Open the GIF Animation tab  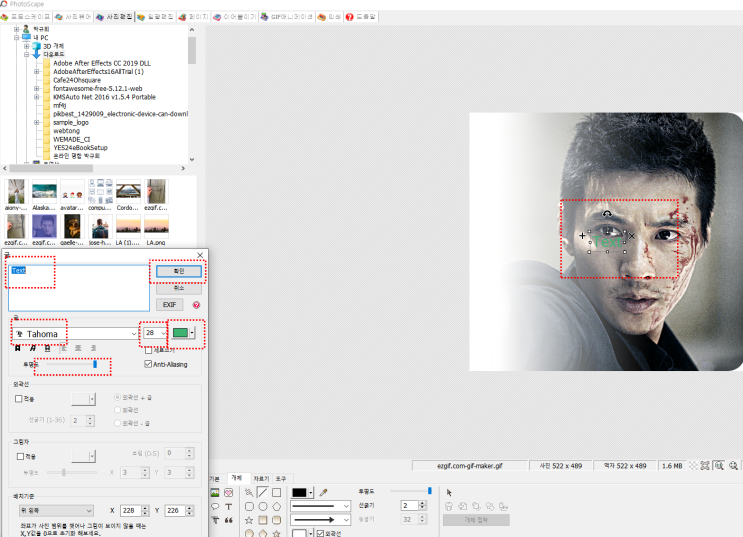tap(286, 17)
